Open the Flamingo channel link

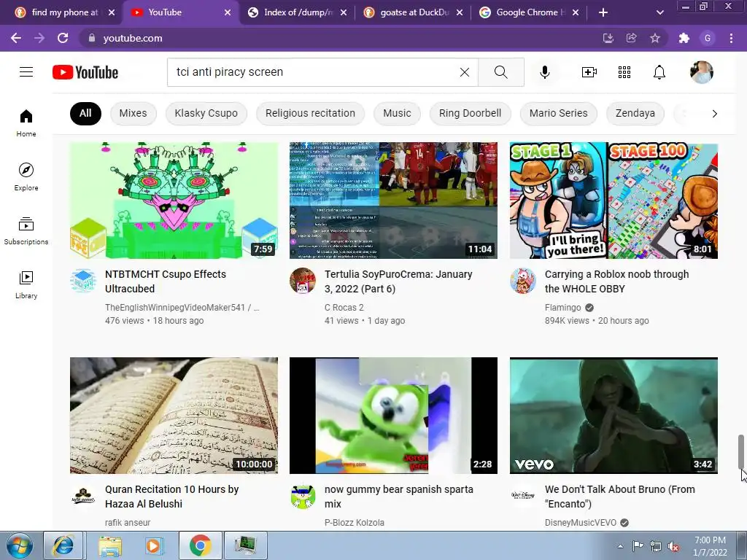pyautogui.click(x=562, y=308)
